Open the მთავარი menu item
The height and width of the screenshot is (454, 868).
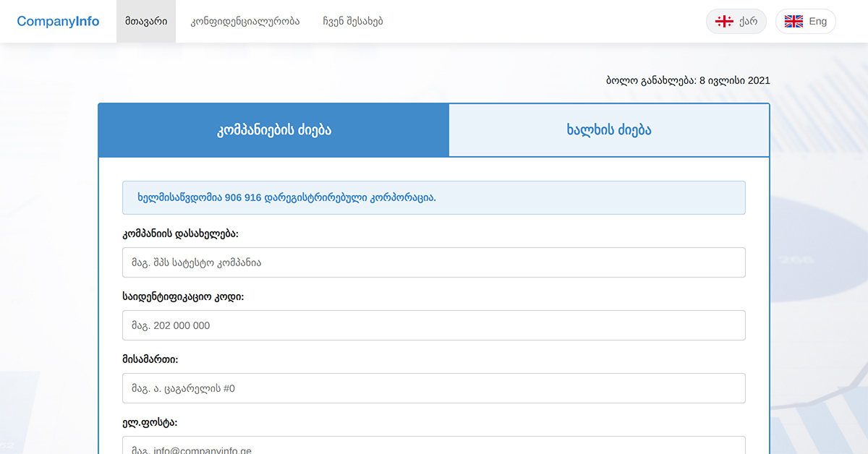point(145,21)
